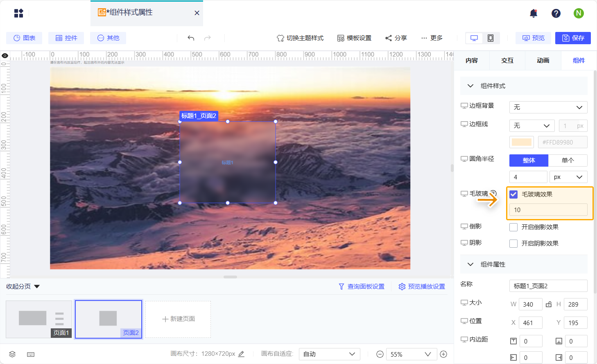Screen dimensions: 597x364
Task: Click the bottom padding icon
Action: point(559,341)
